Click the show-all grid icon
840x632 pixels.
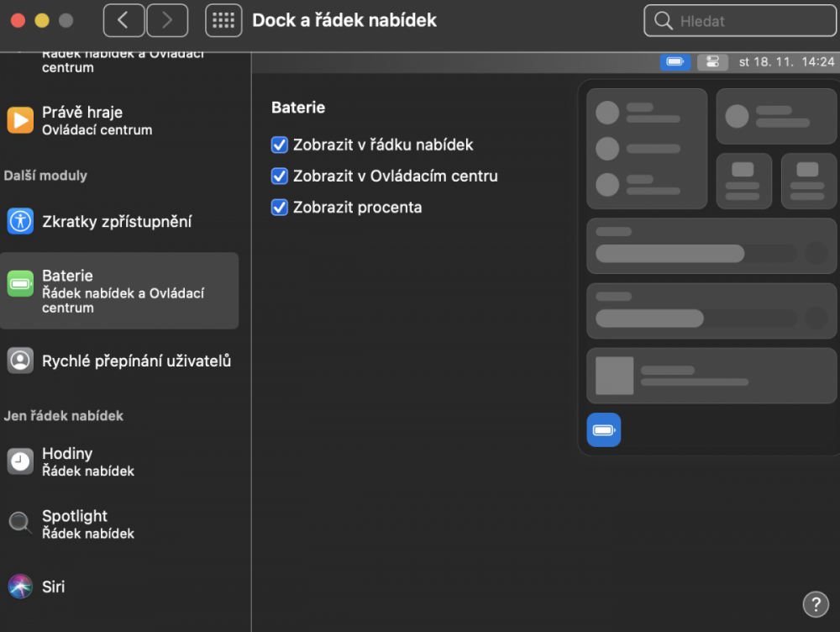click(223, 20)
